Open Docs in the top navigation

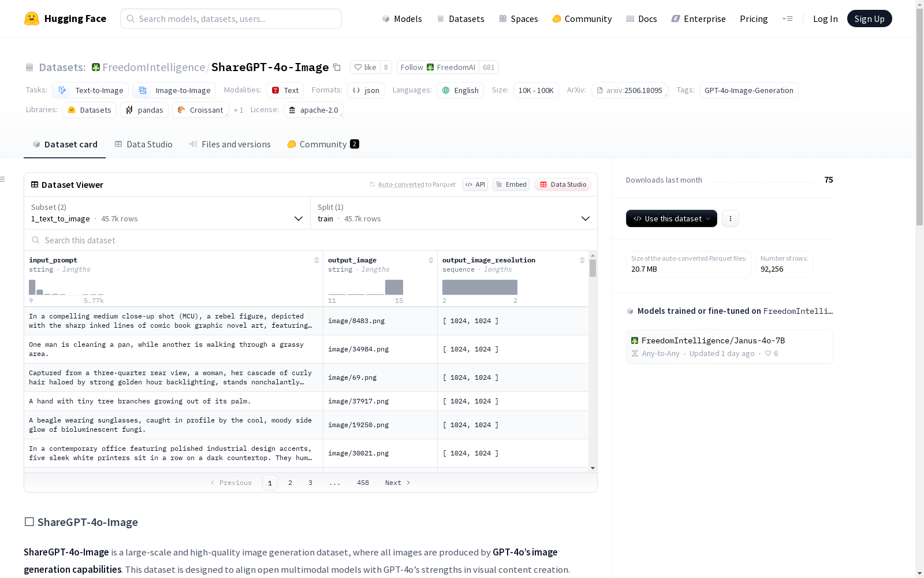tap(642, 18)
